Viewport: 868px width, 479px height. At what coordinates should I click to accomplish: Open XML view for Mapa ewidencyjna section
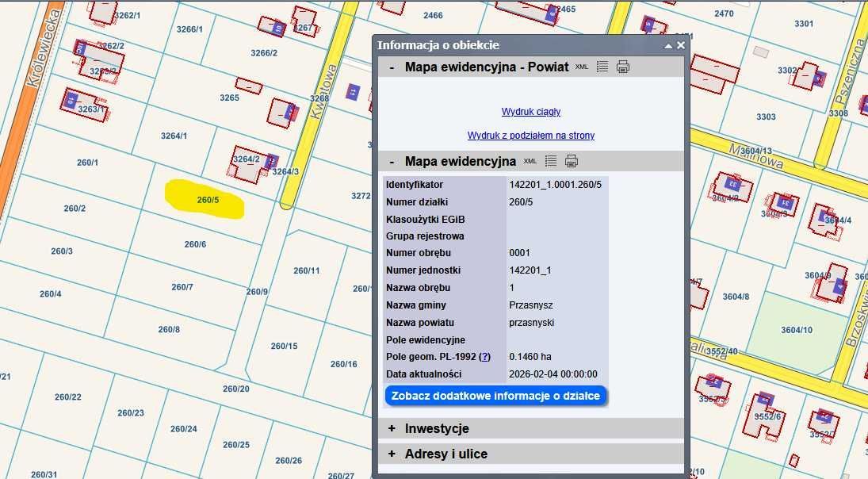click(x=530, y=161)
